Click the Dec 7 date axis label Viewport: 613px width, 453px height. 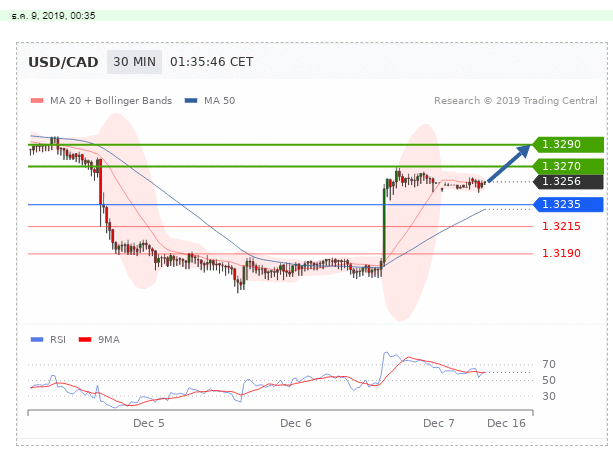pyautogui.click(x=439, y=423)
